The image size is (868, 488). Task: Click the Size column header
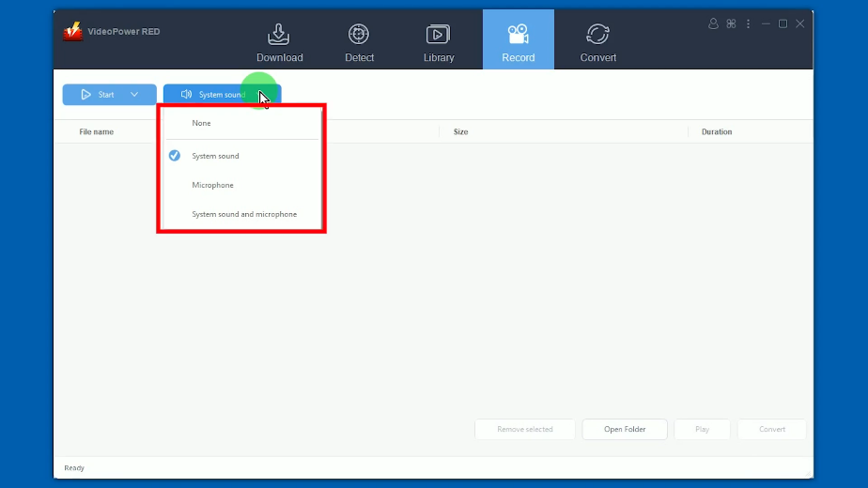(x=460, y=132)
